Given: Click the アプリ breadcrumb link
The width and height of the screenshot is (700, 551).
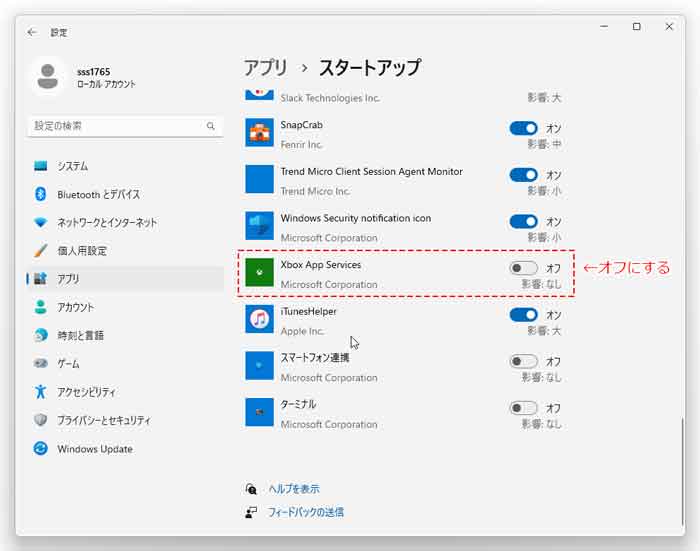Looking at the screenshot, I should pyautogui.click(x=266, y=68).
